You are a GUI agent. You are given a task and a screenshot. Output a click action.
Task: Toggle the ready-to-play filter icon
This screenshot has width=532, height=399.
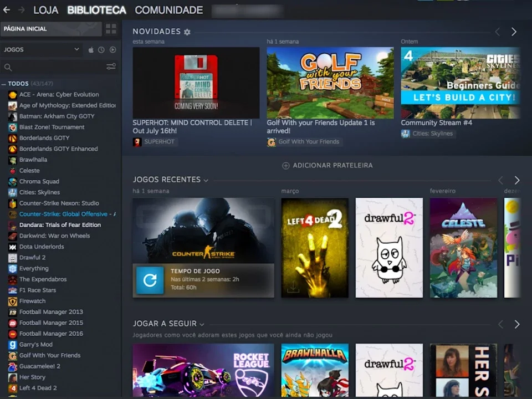click(x=112, y=50)
